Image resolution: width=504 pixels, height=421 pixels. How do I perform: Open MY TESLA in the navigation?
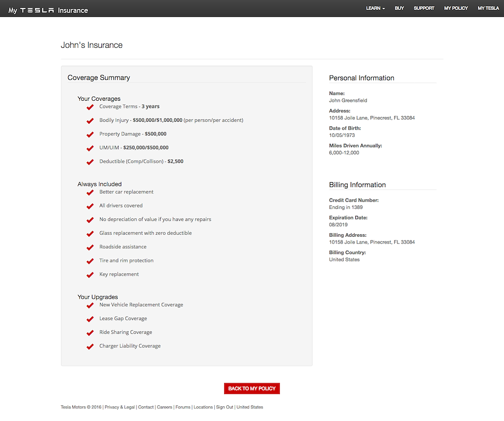tap(488, 8)
